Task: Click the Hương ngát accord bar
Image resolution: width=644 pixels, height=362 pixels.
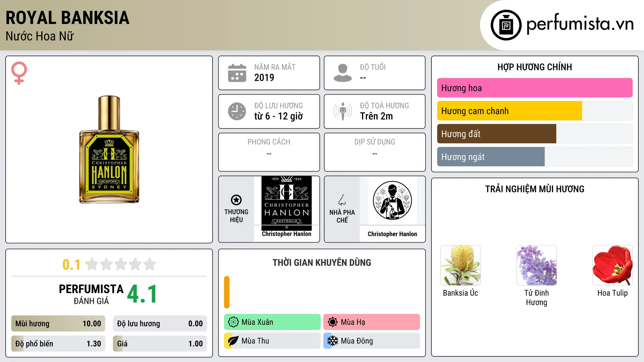Action: (x=535, y=157)
